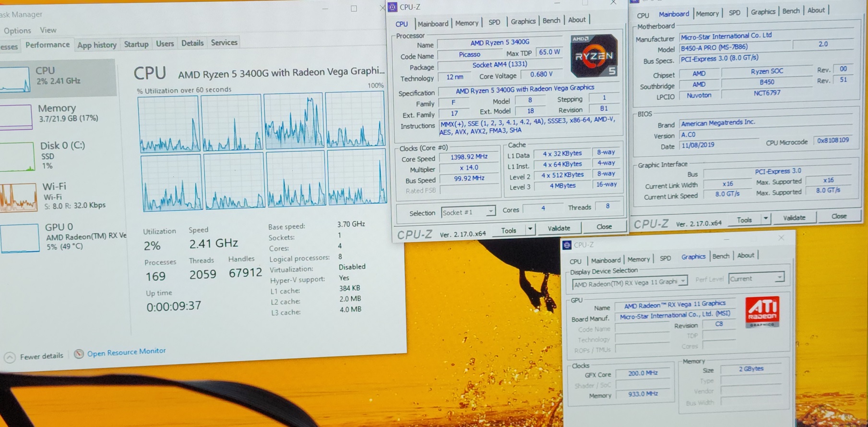The height and width of the screenshot is (427, 868).
Task: Open the View menu in Task Manager
Action: [x=48, y=30]
